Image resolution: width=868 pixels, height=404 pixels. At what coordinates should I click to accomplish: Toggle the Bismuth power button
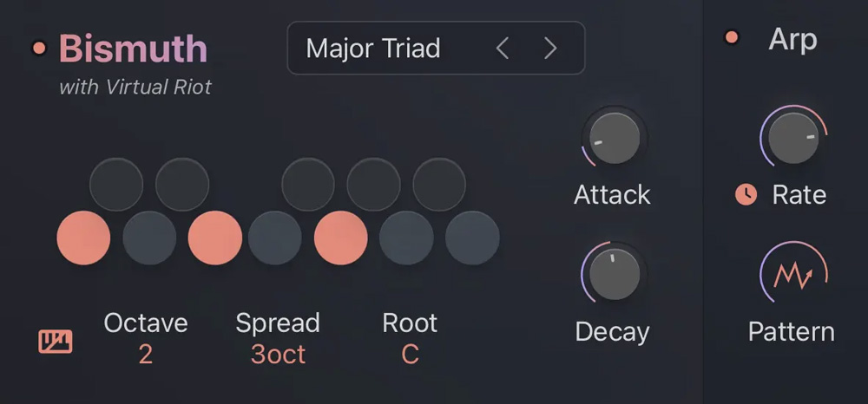pyautogui.click(x=39, y=49)
